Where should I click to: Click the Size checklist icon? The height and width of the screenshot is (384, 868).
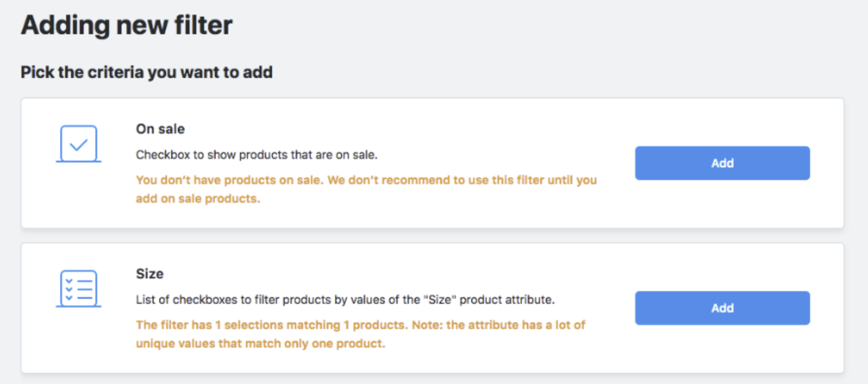79,289
